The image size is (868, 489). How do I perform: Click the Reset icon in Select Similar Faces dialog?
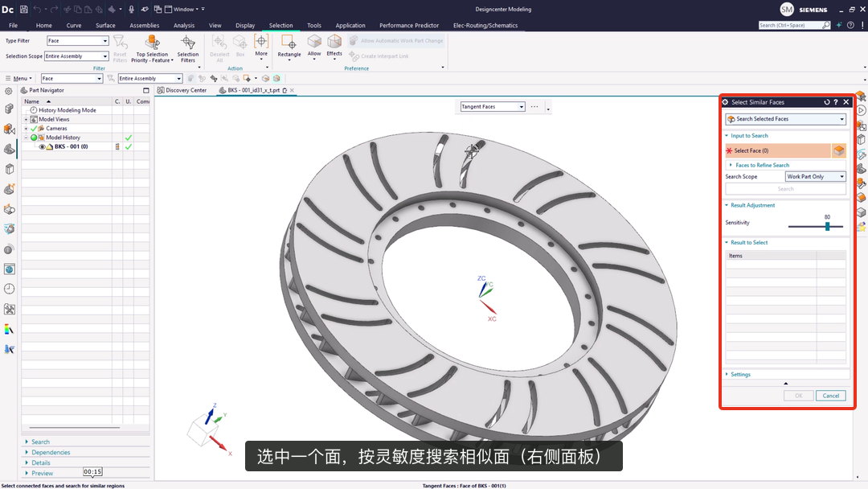(827, 102)
